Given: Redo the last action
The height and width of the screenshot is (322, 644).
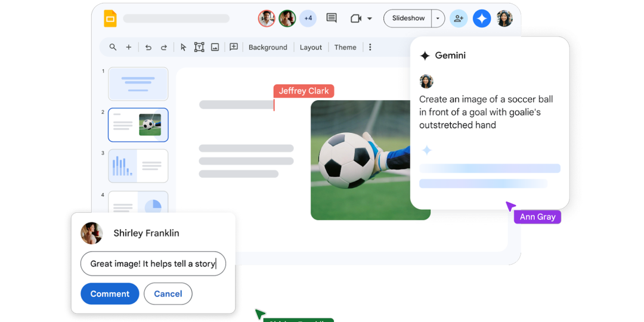Looking at the screenshot, I should [164, 47].
